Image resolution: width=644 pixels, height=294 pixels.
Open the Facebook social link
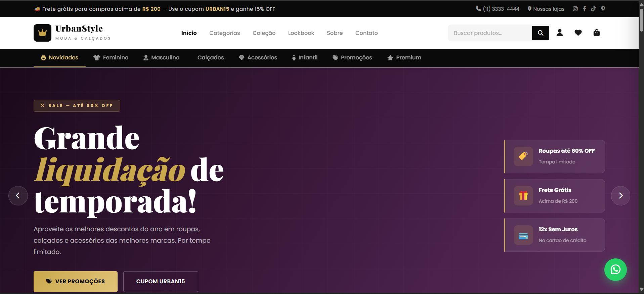tap(584, 9)
